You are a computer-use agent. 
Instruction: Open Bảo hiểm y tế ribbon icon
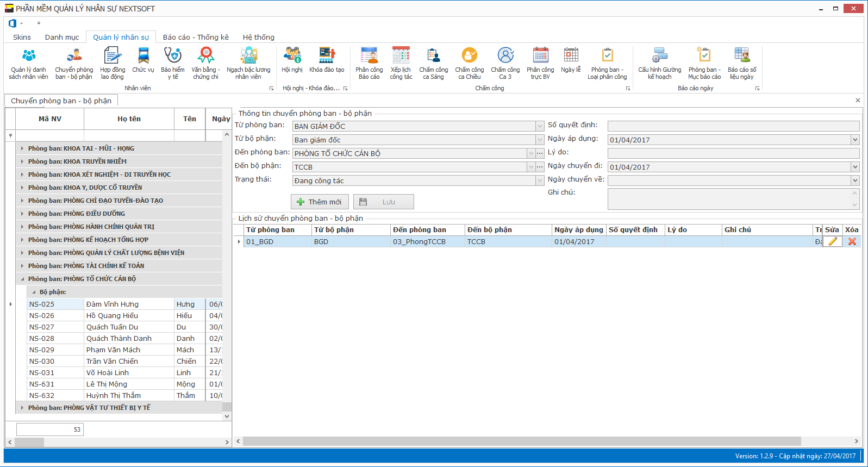tap(172, 63)
